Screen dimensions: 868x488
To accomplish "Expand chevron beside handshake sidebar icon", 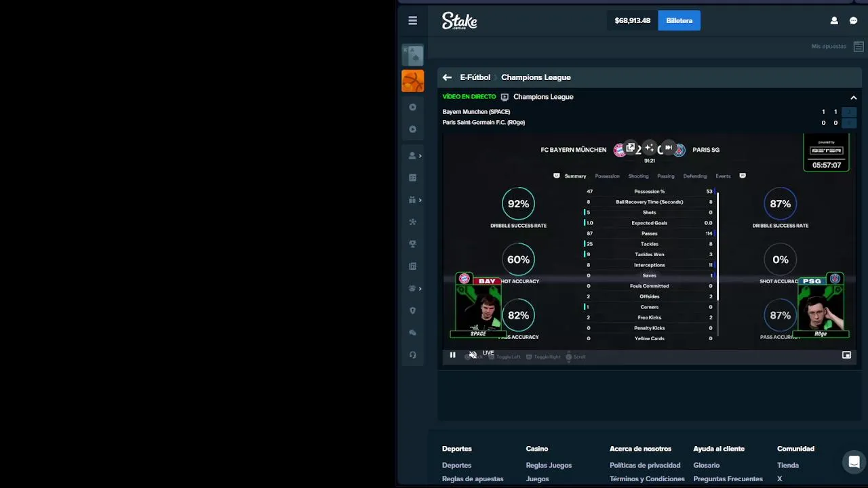I will point(420,289).
